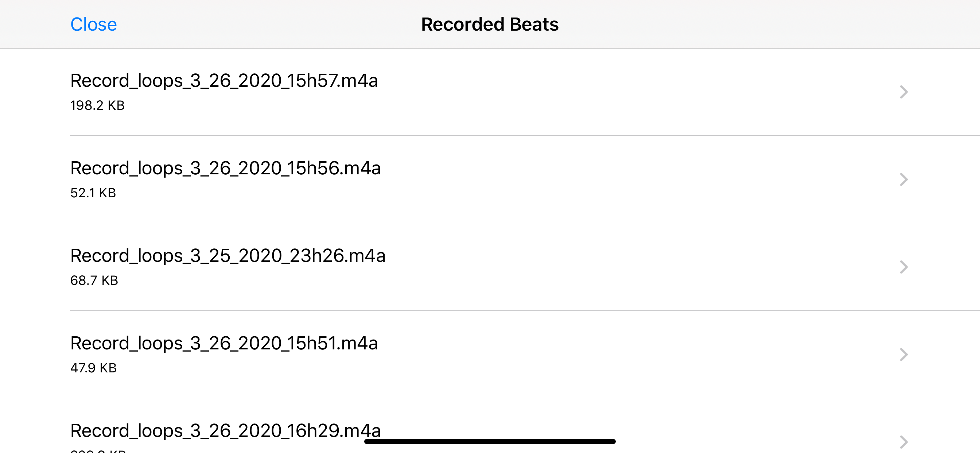980x453 pixels.
Task: Open details via chevron for Record_loops_3_26_2020_15h51.m4a
Action: pos(903,355)
